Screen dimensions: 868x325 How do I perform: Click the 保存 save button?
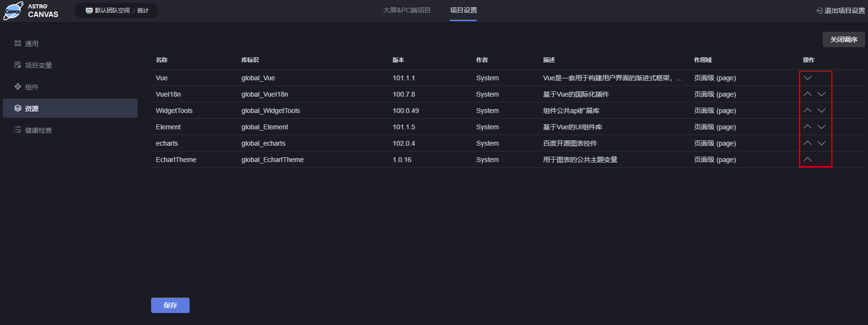[170, 305]
